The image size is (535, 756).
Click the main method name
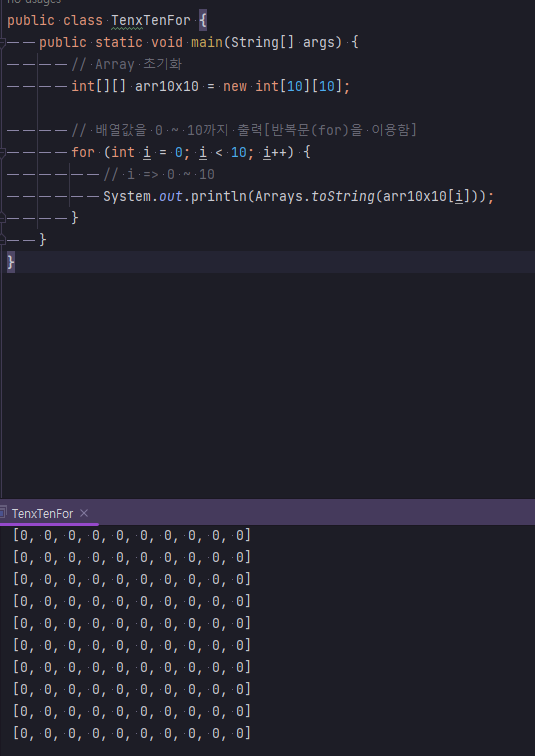coord(207,42)
